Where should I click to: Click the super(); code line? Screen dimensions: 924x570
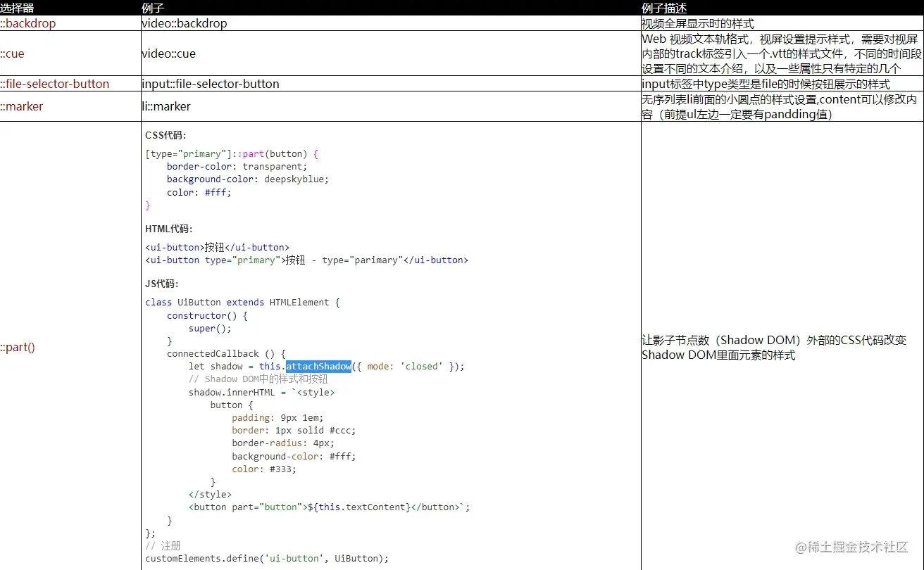[x=210, y=328]
